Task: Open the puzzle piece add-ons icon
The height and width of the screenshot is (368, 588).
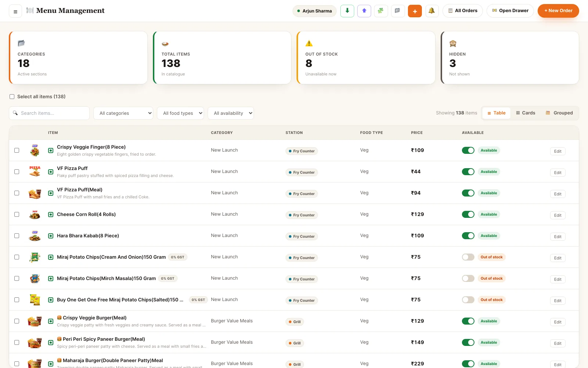Action: click(x=381, y=11)
